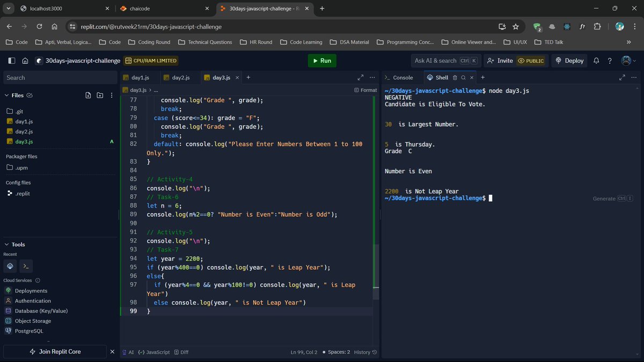644x362 pixels.
Task: Create a new file in Files pane
Action: (x=88, y=95)
